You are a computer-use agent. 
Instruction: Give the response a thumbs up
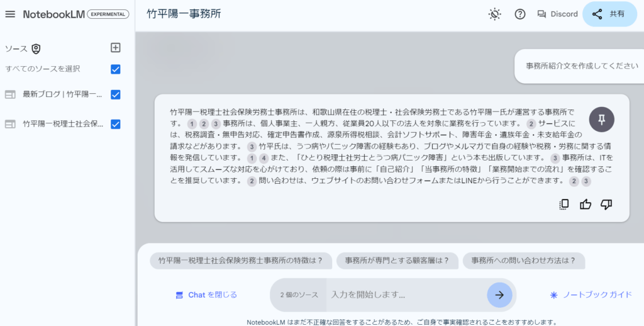586,205
